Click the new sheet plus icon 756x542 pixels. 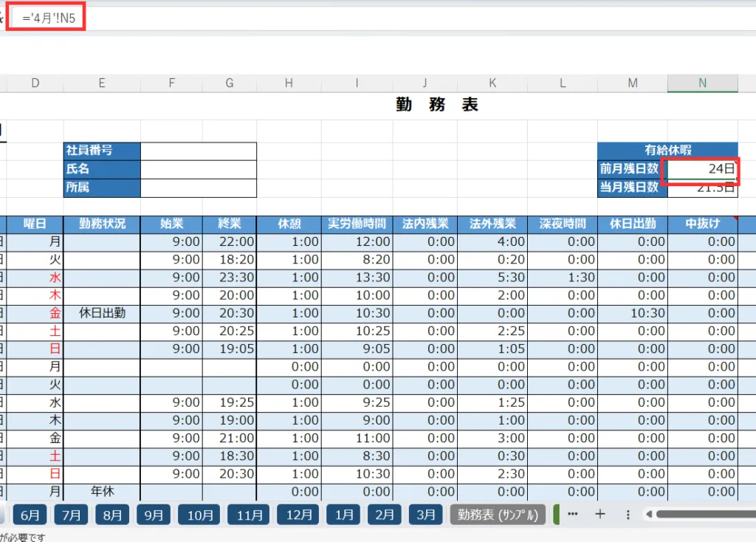[600, 515]
